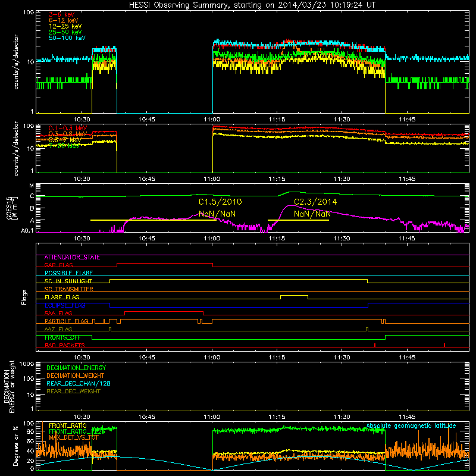The height and width of the screenshot is (476, 476).
Task: Click NaN/NaN under the C1.5/2010 label
Action: coord(217,214)
